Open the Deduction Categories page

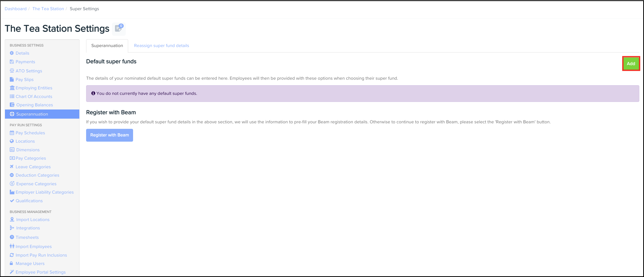[x=37, y=175]
